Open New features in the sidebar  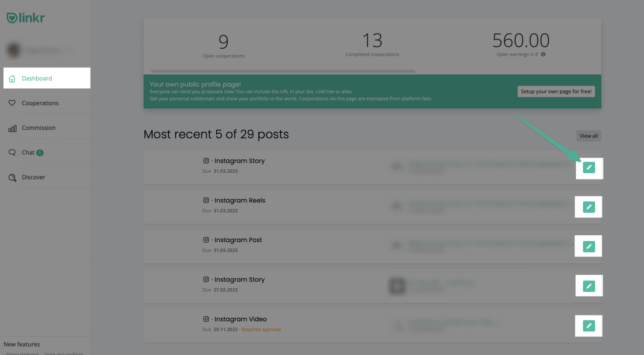click(x=22, y=344)
